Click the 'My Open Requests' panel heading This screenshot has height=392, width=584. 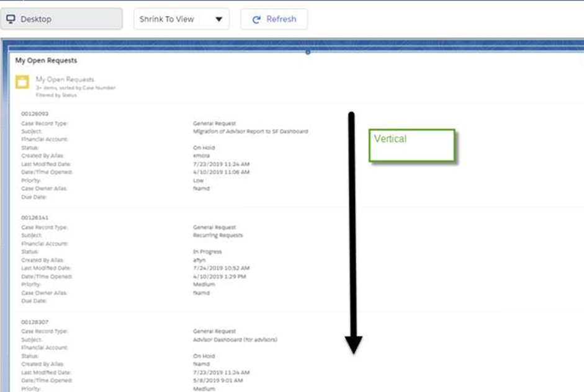46,60
